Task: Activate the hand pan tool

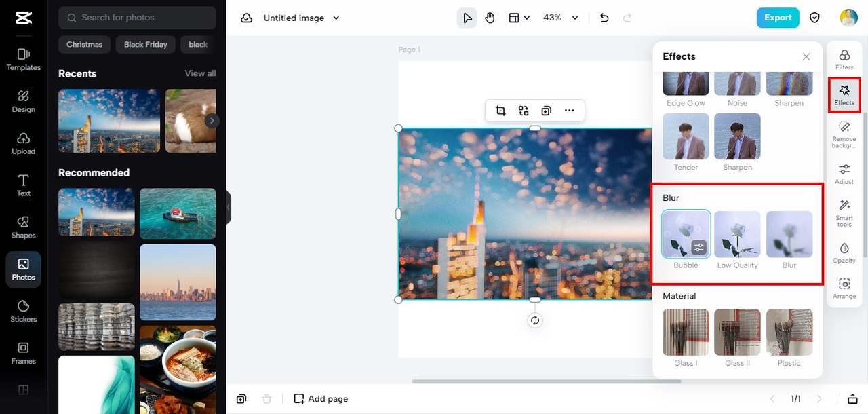Action: 490,18
